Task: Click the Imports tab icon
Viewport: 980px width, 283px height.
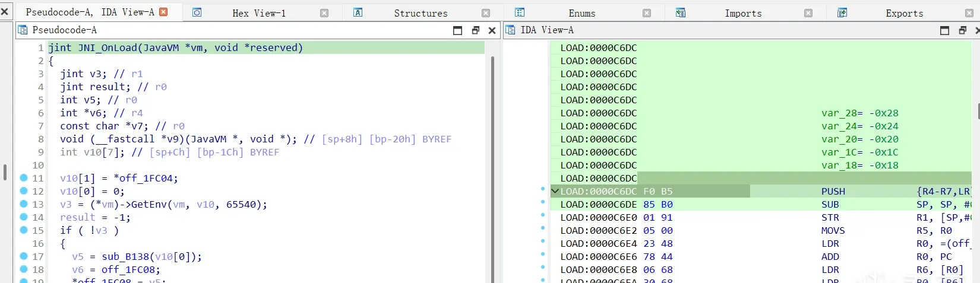Action: (681, 12)
